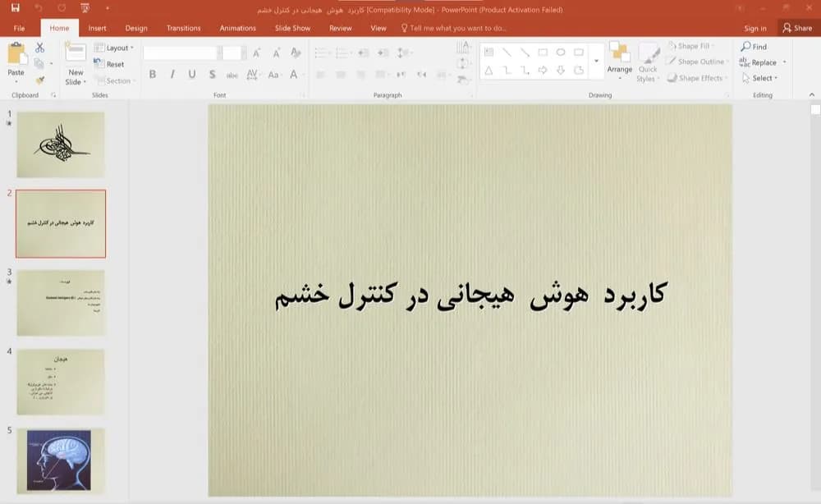Toggle Italic formatting
Image resolution: width=821 pixels, height=504 pixels.
click(x=172, y=75)
